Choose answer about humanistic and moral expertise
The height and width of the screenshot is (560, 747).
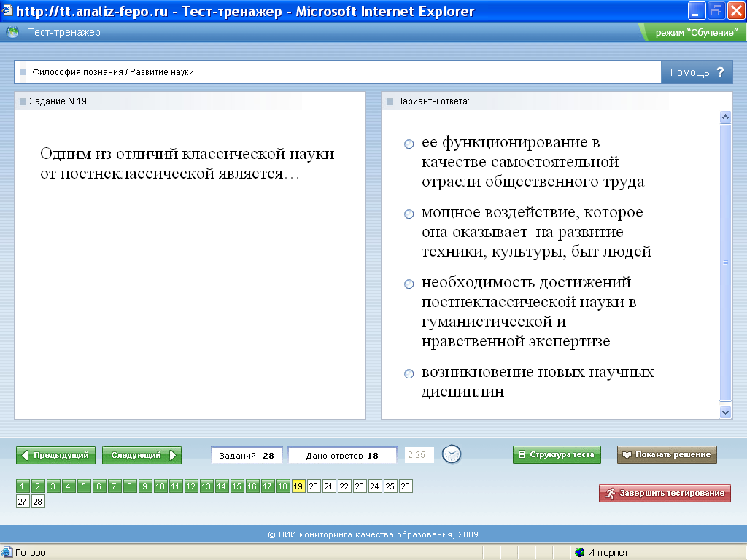click(x=409, y=284)
